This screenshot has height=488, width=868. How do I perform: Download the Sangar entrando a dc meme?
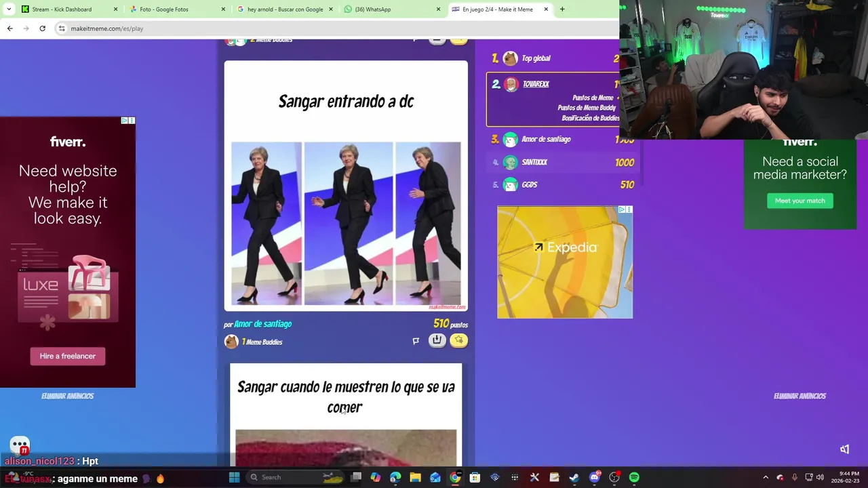click(x=437, y=340)
